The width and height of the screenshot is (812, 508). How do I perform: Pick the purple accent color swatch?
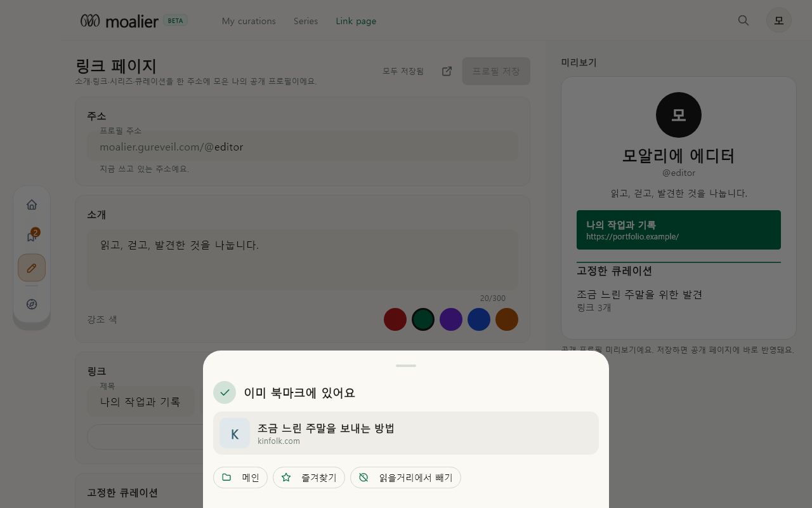coord(451,319)
